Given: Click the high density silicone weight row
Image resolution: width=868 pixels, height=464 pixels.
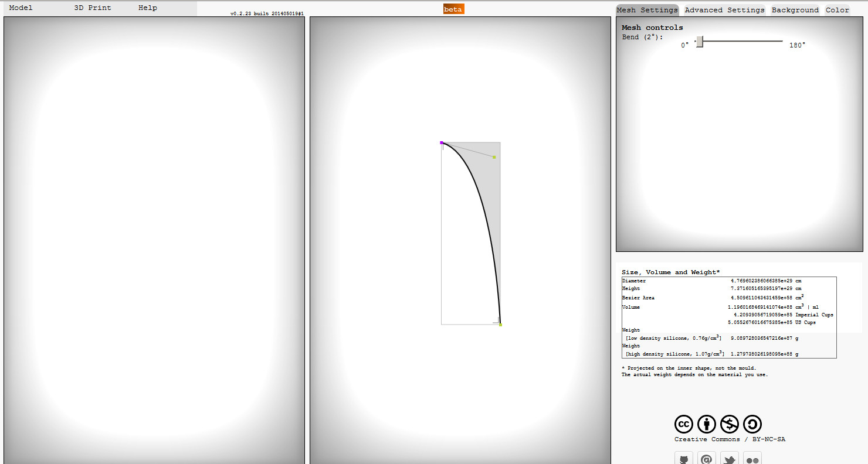Looking at the screenshot, I should click(729, 354).
